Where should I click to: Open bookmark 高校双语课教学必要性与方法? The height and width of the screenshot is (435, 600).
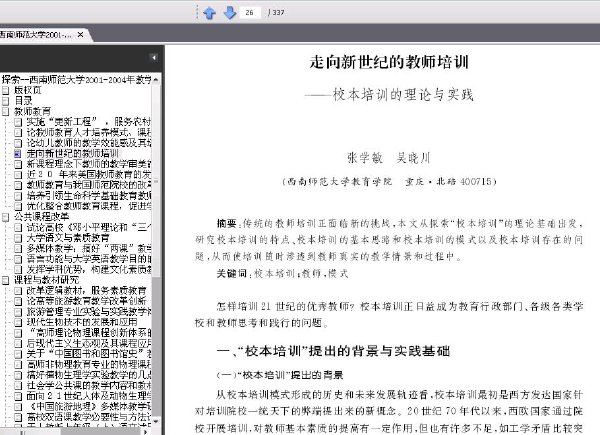(x=89, y=417)
